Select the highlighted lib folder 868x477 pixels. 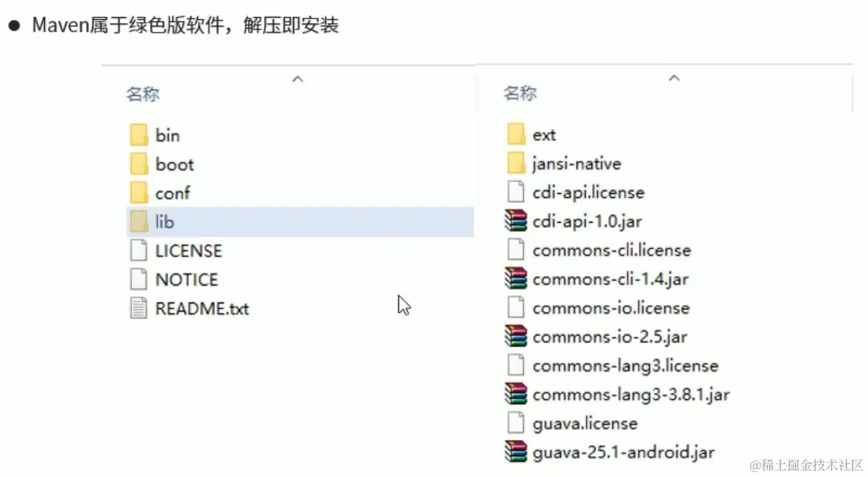point(300,222)
